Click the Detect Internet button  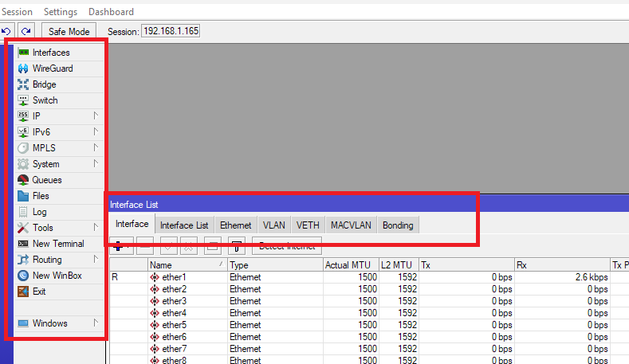pyautogui.click(x=287, y=246)
